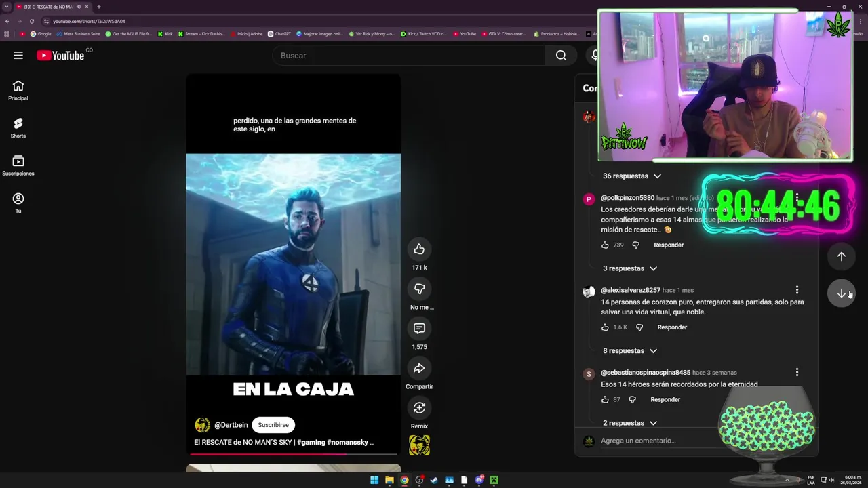Open Steam from the taskbar
Screen dimensions: 868x488
(x=434, y=480)
